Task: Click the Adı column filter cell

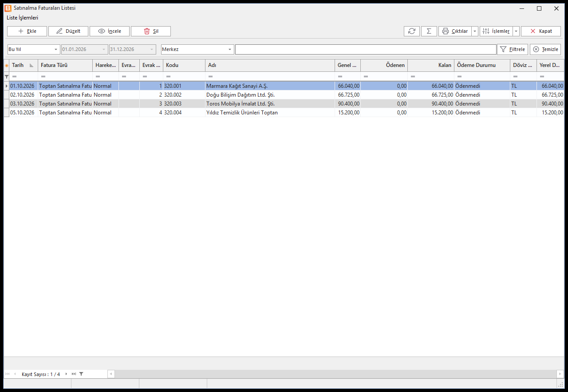Action: (270, 77)
